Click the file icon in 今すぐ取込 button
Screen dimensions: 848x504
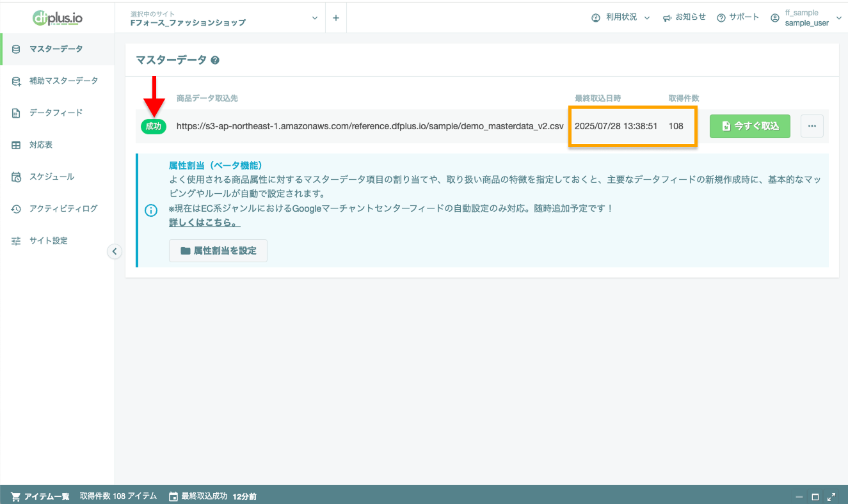tap(726, 126)
